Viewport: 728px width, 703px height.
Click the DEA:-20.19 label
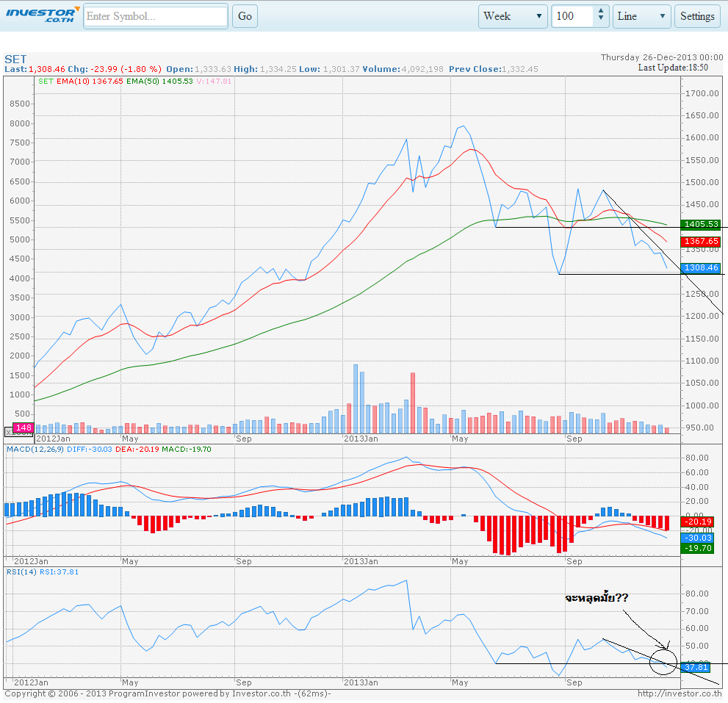137,449
